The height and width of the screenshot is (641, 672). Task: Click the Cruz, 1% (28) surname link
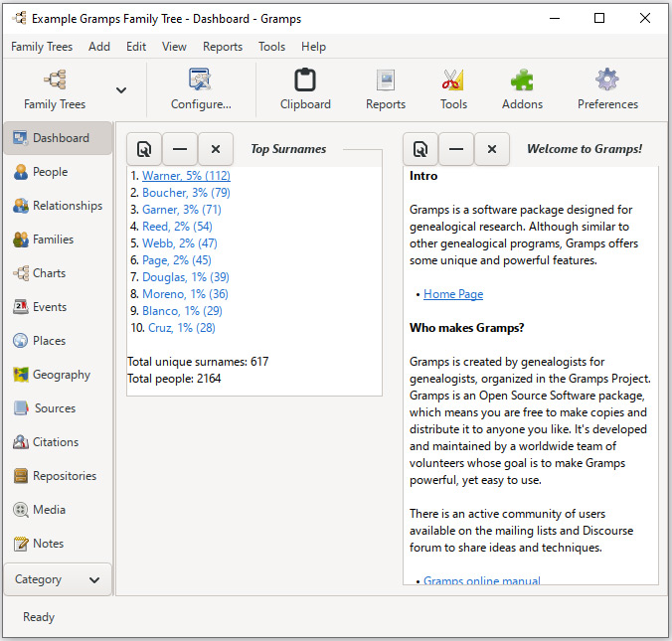point(182,328)
